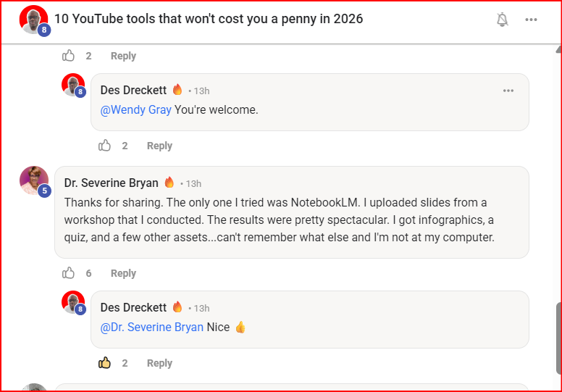This screenshot has height=392, width=562.
Task: Reply to Des Dreckett's "Nice" comment
Action: click(x=159, y=363)
